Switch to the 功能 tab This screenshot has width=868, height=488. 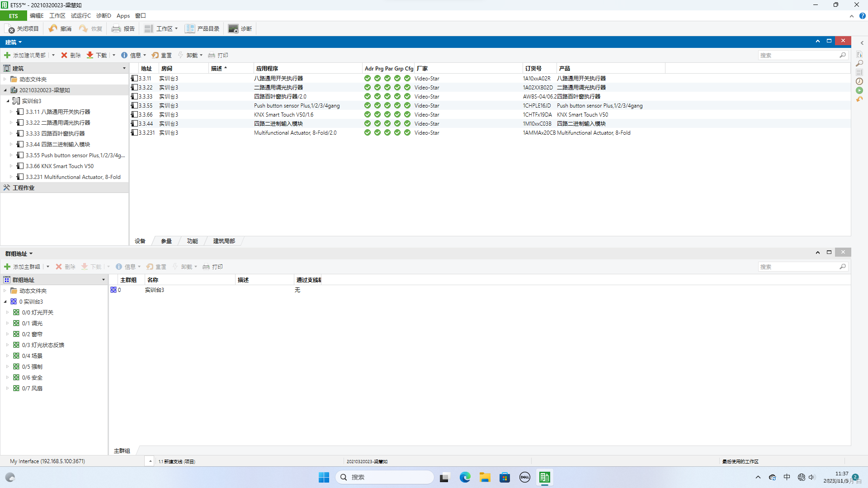coord(193,241)
